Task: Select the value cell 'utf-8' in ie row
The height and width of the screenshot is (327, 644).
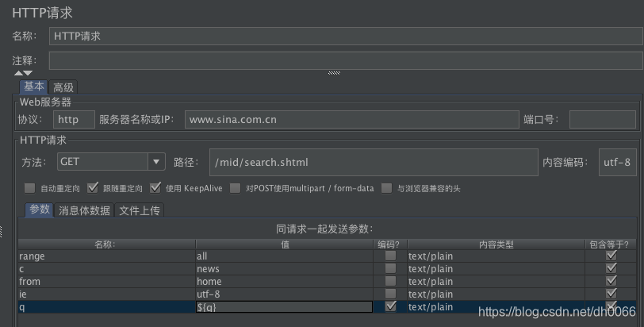Action: click(285, 294)
